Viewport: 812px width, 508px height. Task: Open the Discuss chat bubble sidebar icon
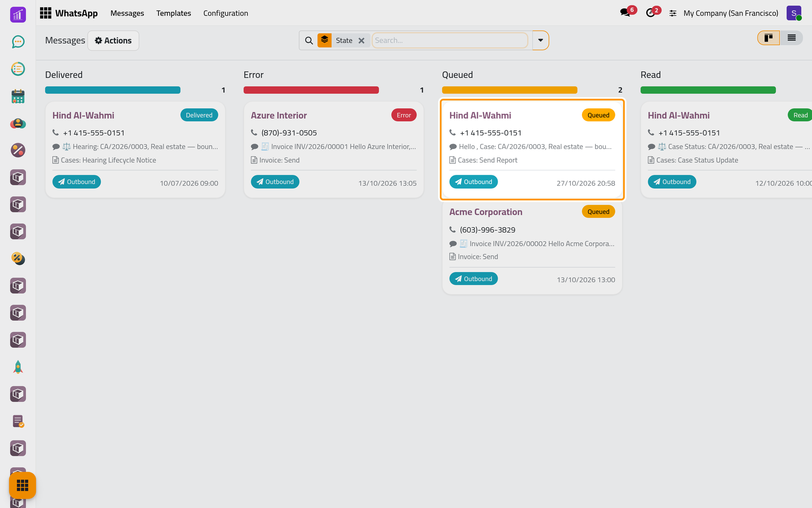click(18, 41)
